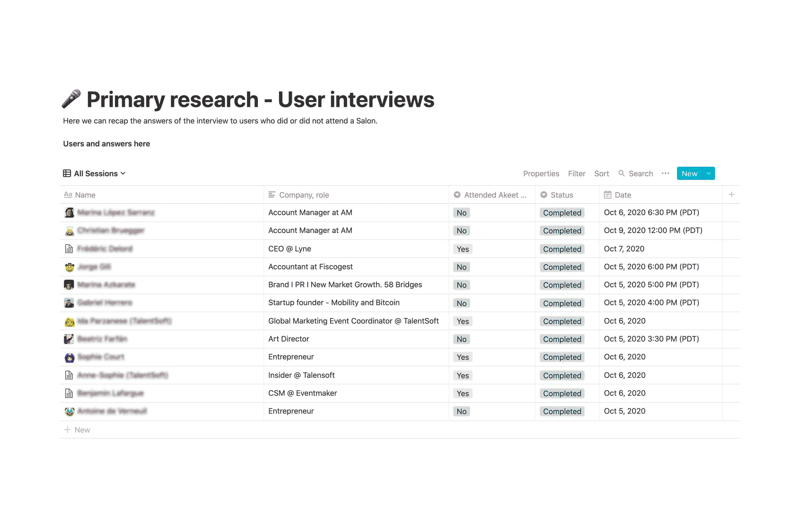This screenshot has width=806, height=532.
Task: Click the calendar icon in the Date column header
Action: click(607, 195)
